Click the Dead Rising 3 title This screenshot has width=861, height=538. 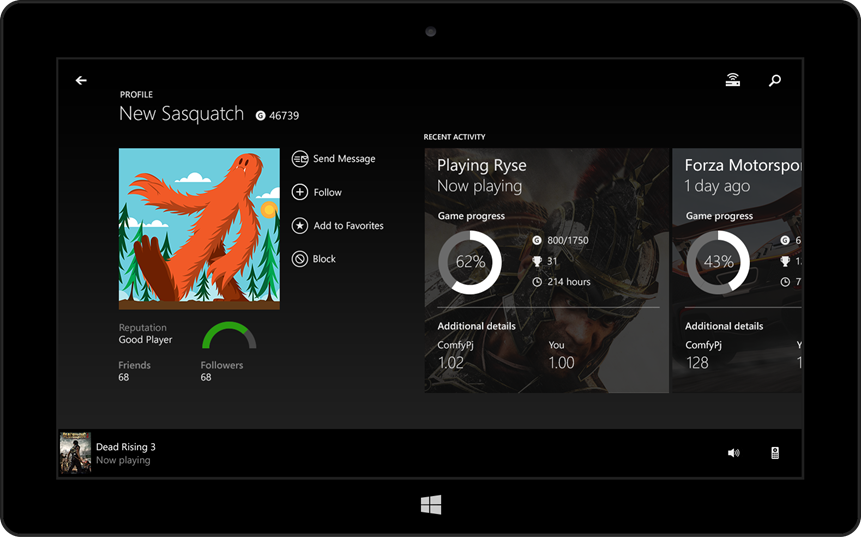[126, 447]
